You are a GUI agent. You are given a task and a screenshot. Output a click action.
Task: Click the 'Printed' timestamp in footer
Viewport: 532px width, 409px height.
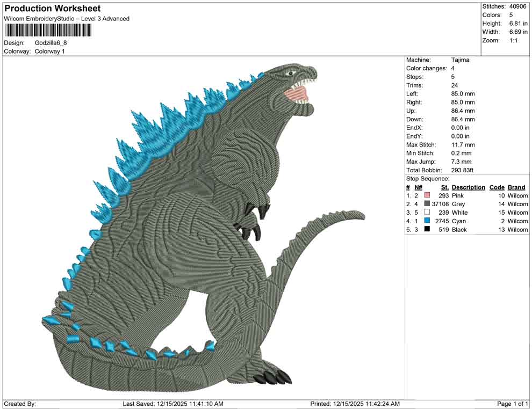tap(355, 404)
